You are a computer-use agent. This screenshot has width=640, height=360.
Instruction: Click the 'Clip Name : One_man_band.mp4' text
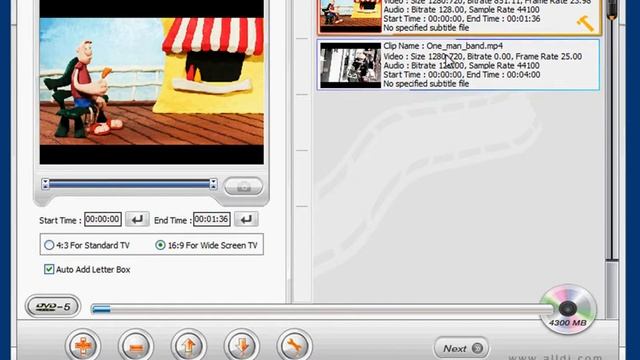coord(443,46)
